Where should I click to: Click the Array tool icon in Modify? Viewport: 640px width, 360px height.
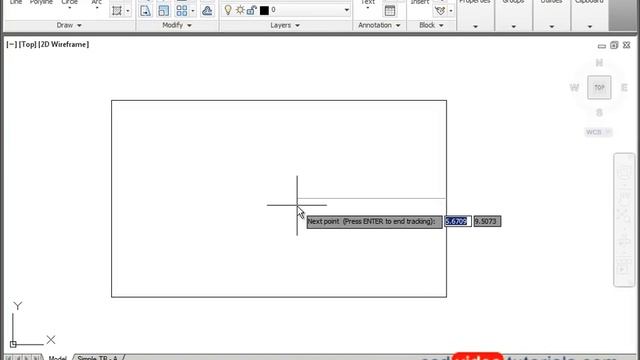(x=182, y=11)
